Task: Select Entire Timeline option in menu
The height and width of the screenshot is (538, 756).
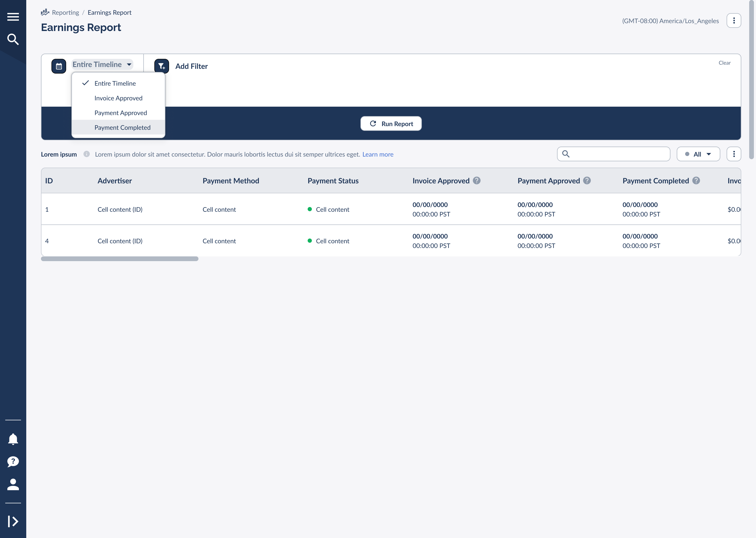Action: coord(118,84)
